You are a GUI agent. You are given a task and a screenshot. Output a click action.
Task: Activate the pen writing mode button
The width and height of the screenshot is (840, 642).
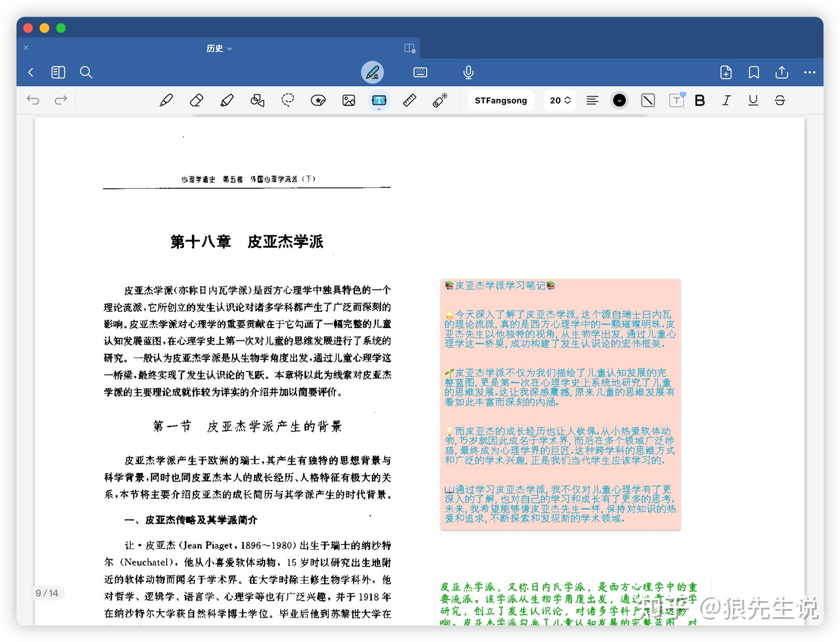(372, 73)
